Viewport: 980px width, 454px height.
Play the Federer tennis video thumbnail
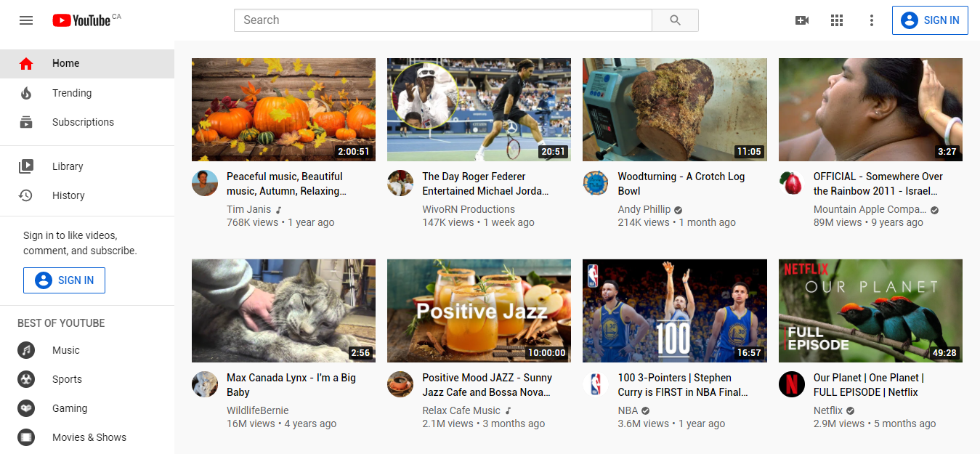pyautogui.click(x=479, y=110)
